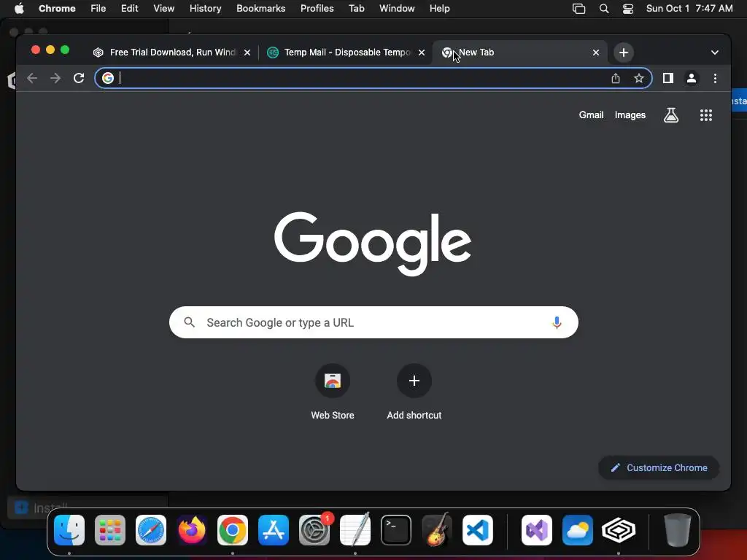Click the layered hexagon app icon in Dock
747x560 pixels.
click(x=619, y=529)
